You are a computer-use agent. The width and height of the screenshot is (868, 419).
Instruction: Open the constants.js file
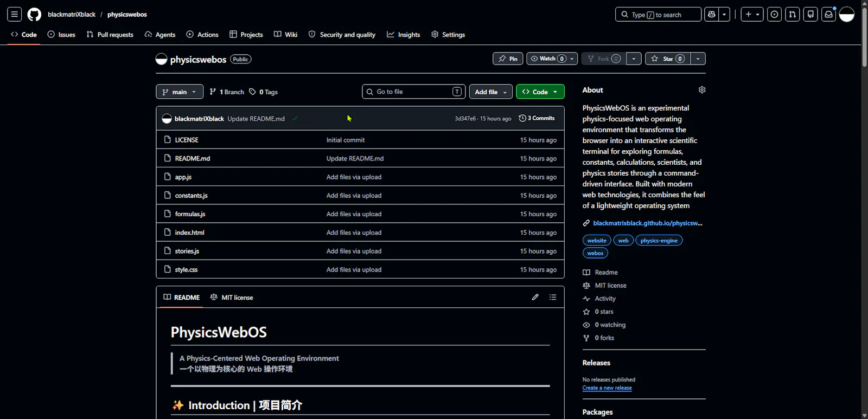click(191, 196)
